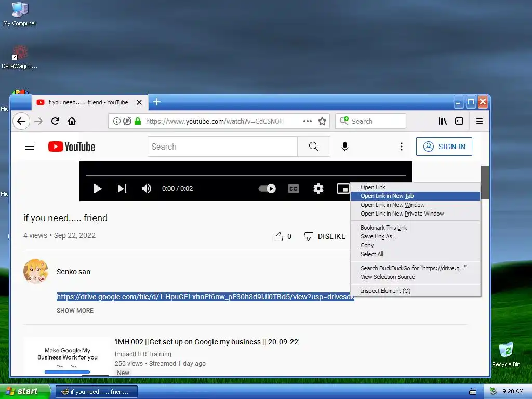This screenshot has height=399, width=532.
Task: Open YouTube settings three-dot menu
Action: click(x=402, y=147)
